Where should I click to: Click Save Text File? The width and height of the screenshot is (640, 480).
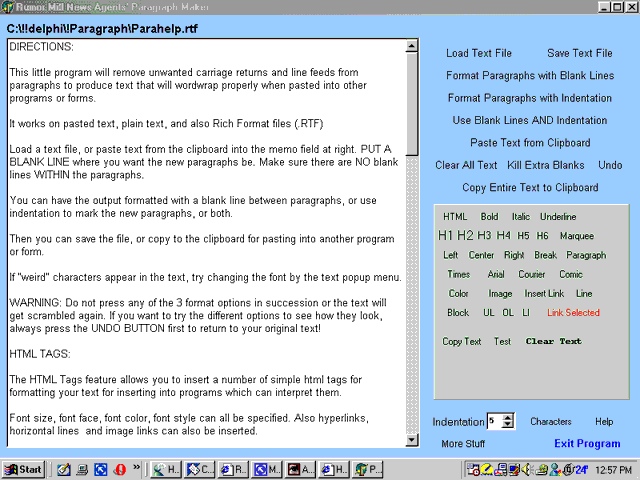pyautogui.click(x=580, y=53)
